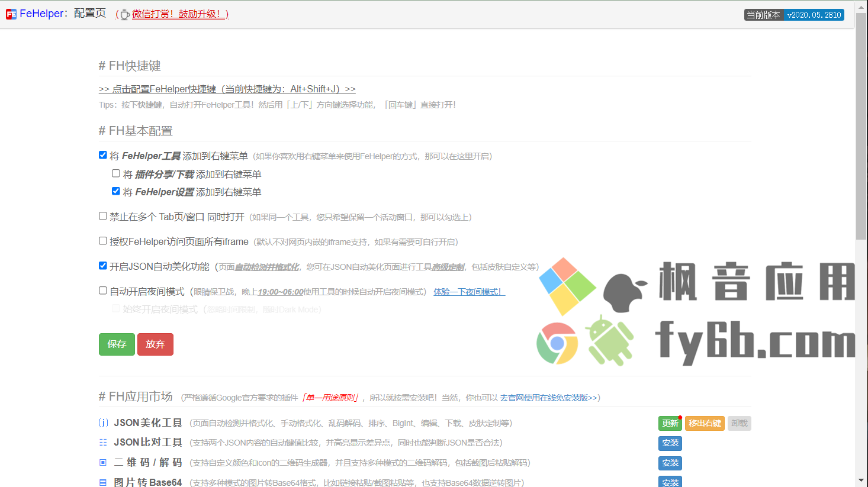Check 授权FeHelper访问页面所有iframe option
The image size is (868, 487).
pyautogui.click(x=103, y=241)
